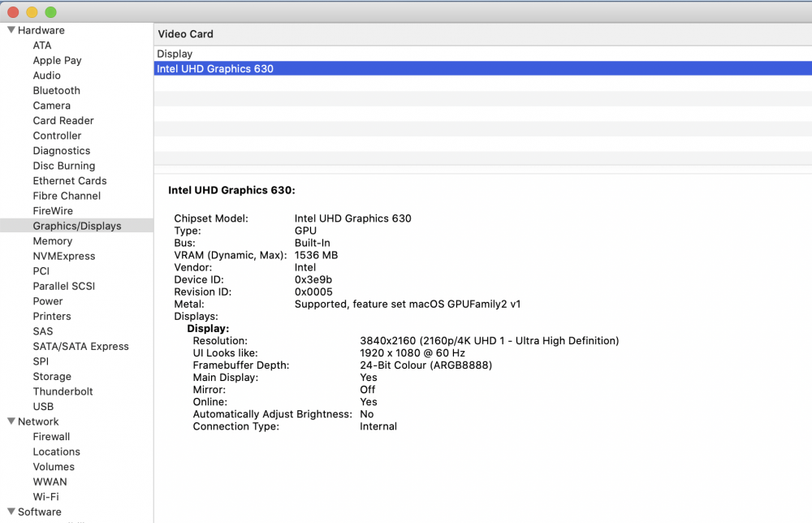Select Card Reader in the sidebar
Image resolution: width=812 pixels, height=523 pixels.
point(63,121)
